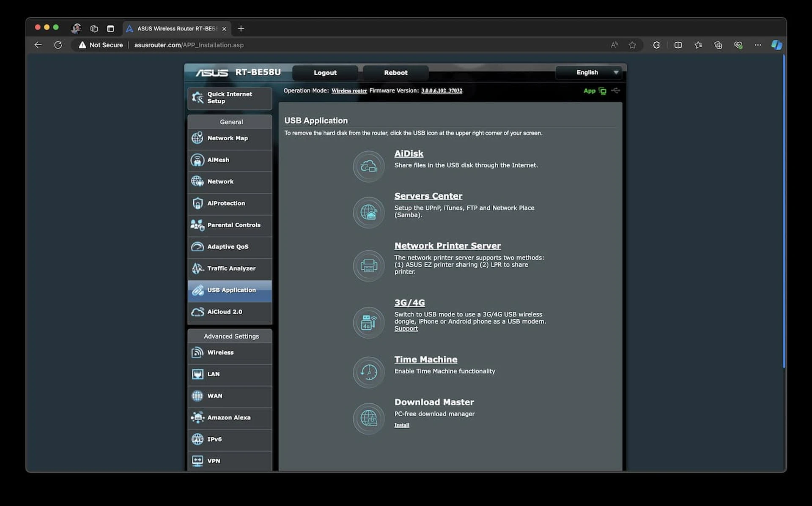Open the Favorites list icon
This screenshot has width=812, height=506.
(698, 45)
